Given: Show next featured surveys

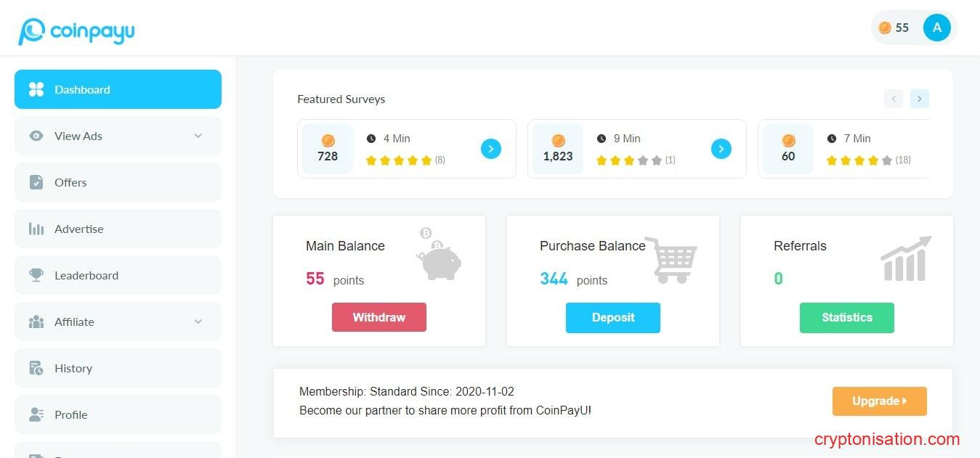Looking at the screenshot, I should 919,99.
